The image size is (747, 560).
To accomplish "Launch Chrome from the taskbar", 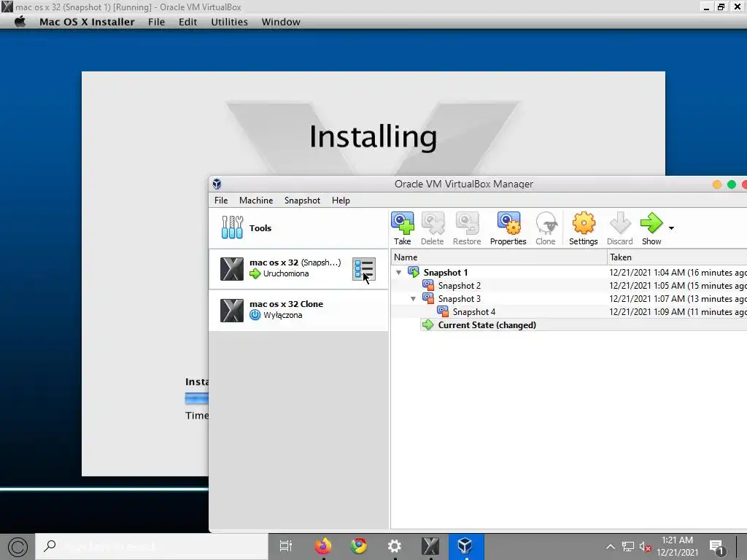I will pyautogui.click(x=358, y=546).
